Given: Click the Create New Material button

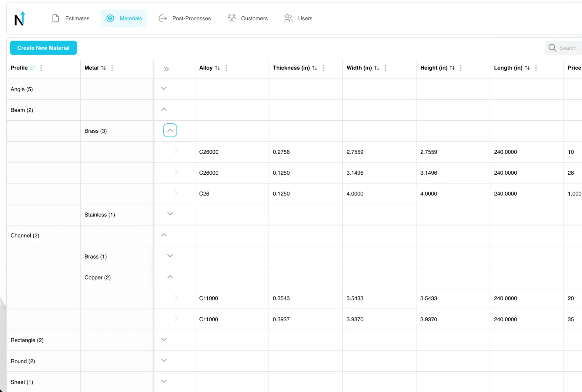Looking at the screenshot, I should coord(43,48).
